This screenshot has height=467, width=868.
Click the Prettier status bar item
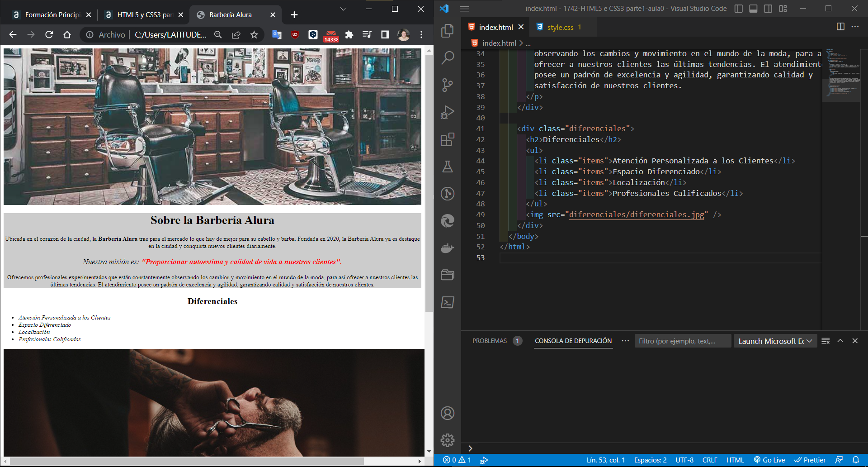pyautogui.click(x=810, y=460)
